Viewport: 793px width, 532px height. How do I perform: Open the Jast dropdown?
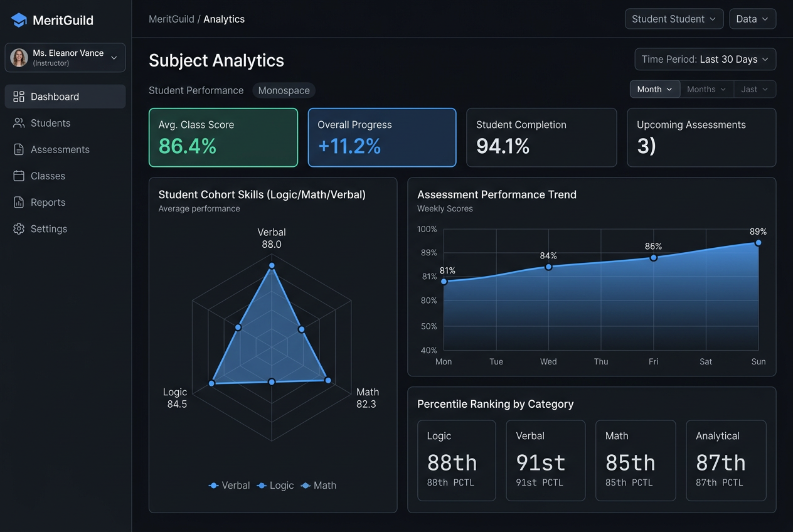tap(755, 89)
